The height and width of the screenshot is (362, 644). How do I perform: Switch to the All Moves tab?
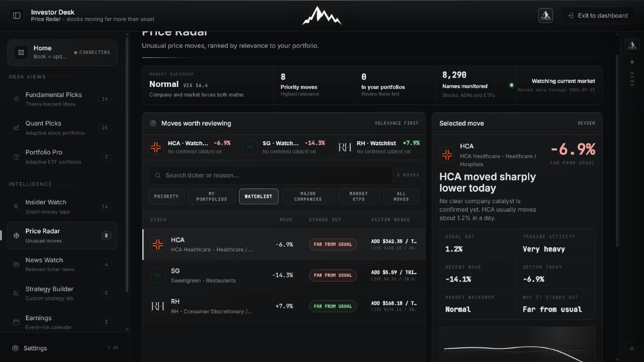(x=401, y=197)
